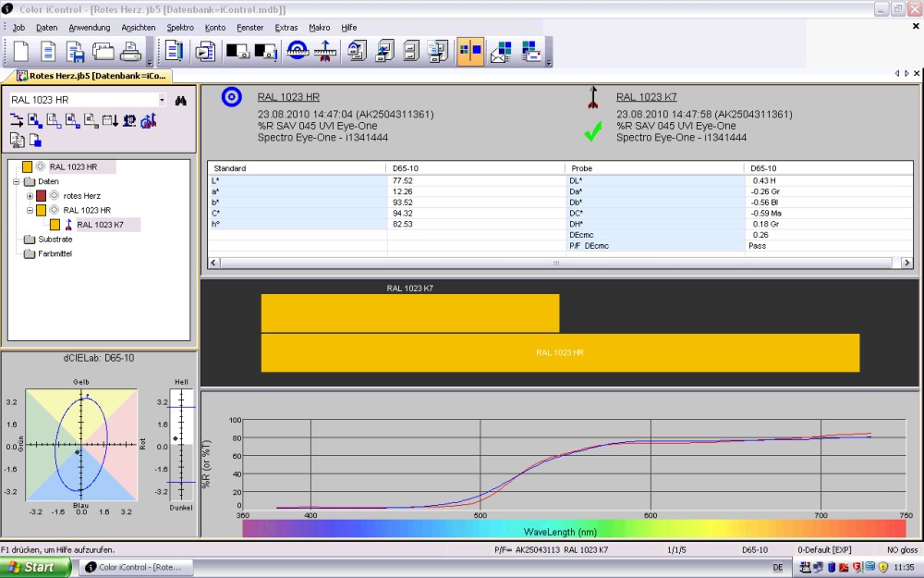Click the printer icon in toolbar
This screenshot has height=578, width=924.
point(131,52)
